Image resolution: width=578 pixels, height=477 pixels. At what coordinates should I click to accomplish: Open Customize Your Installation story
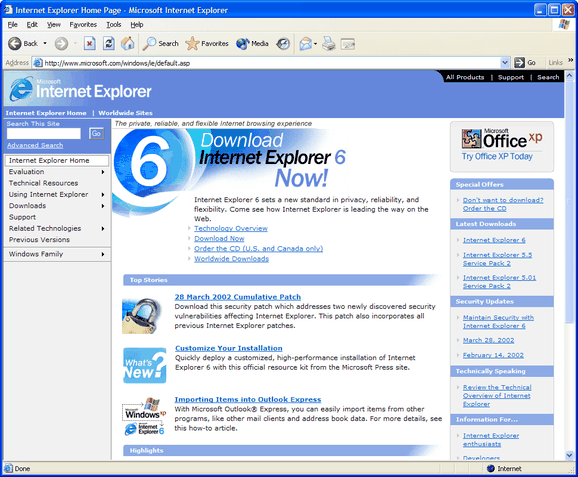pos(229,348)
